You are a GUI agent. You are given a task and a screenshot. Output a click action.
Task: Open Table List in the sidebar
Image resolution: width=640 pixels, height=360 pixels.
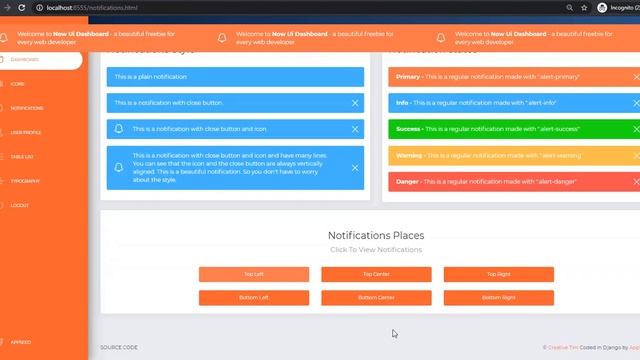(22, 157)
